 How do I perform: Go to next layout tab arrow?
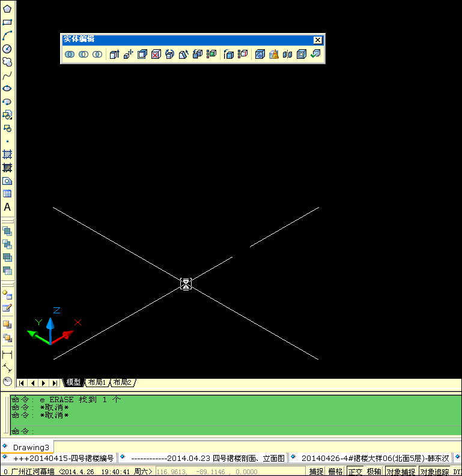[43, 383]
